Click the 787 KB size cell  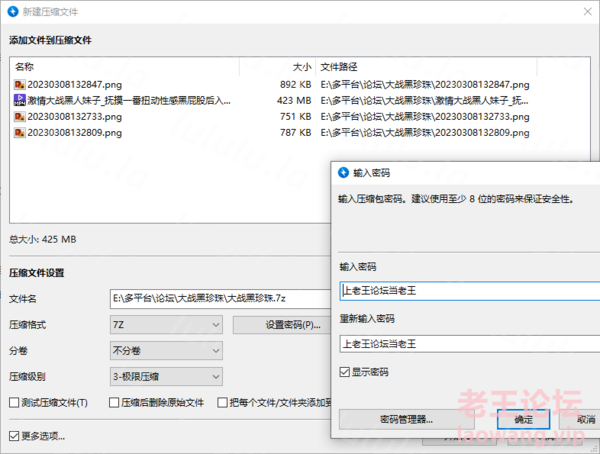click(295, 132)
